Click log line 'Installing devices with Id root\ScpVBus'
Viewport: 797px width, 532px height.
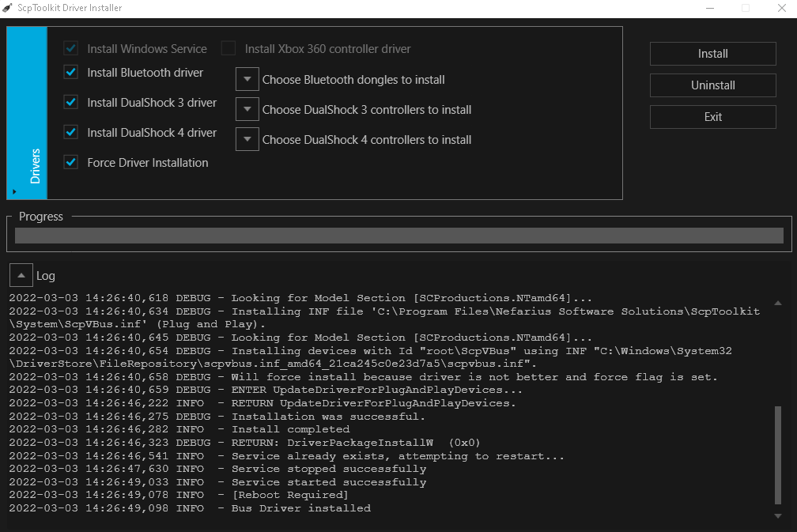click(x=371, y=357)
